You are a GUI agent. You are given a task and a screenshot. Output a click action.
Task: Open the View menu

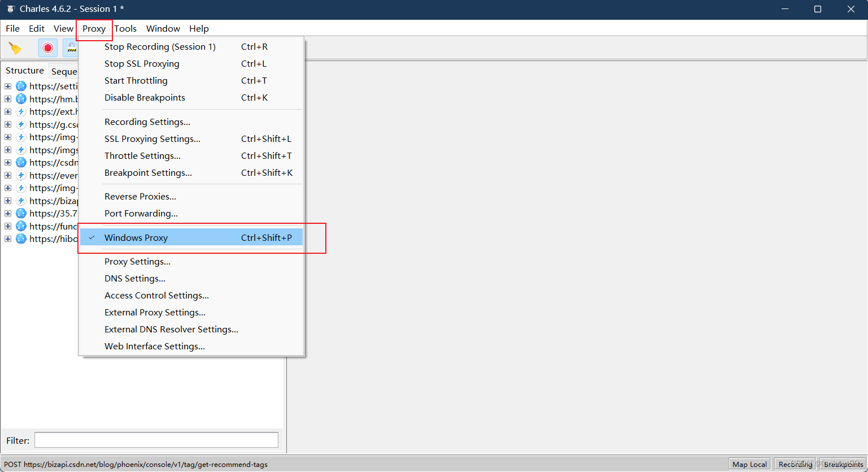tap(63, 28)
